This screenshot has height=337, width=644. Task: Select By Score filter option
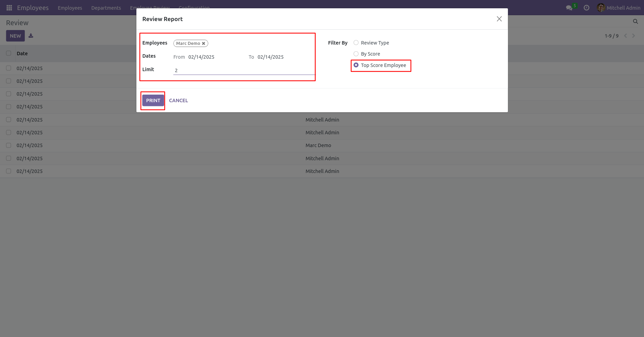pyautogui.click(x=356, y=54)
